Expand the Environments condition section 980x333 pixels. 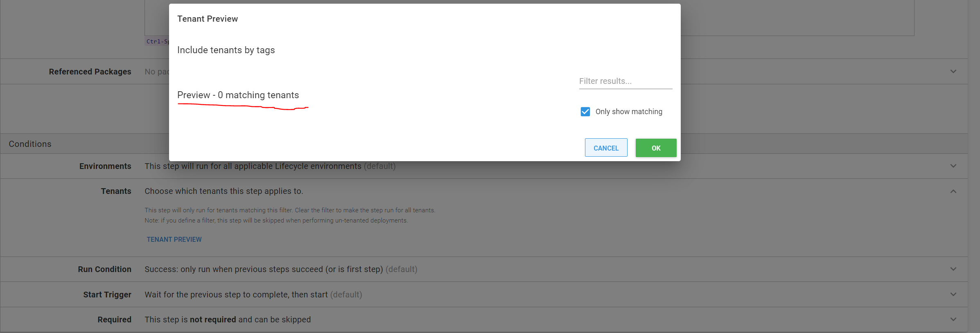coord(953,166)
